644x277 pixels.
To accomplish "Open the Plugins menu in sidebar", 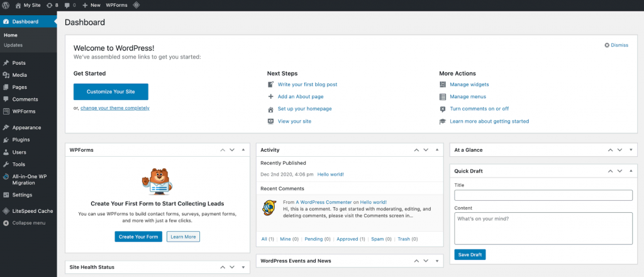I will coord(21,140).
